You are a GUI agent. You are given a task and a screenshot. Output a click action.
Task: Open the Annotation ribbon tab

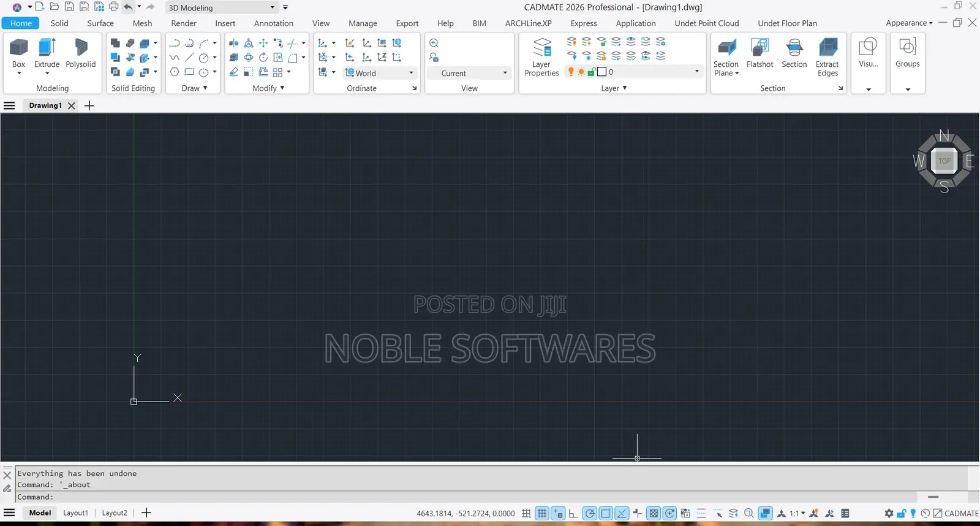click(274, 23)
